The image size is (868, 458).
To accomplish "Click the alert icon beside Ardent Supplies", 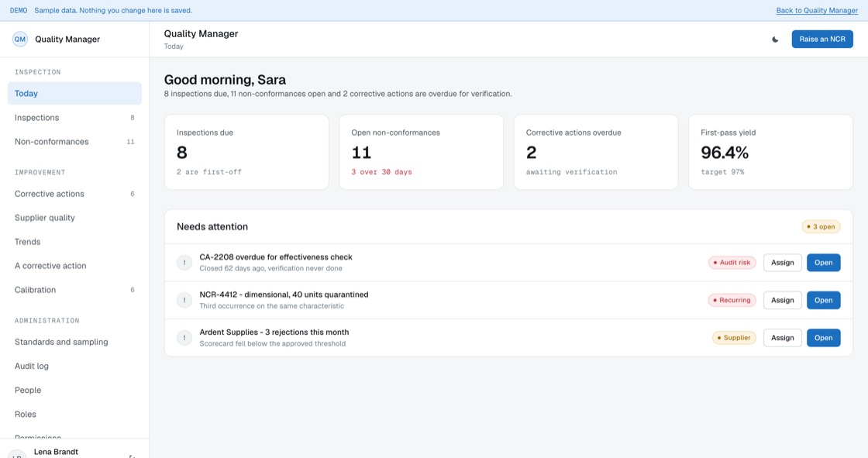I will pyautogui.click(x=184, y=338).
